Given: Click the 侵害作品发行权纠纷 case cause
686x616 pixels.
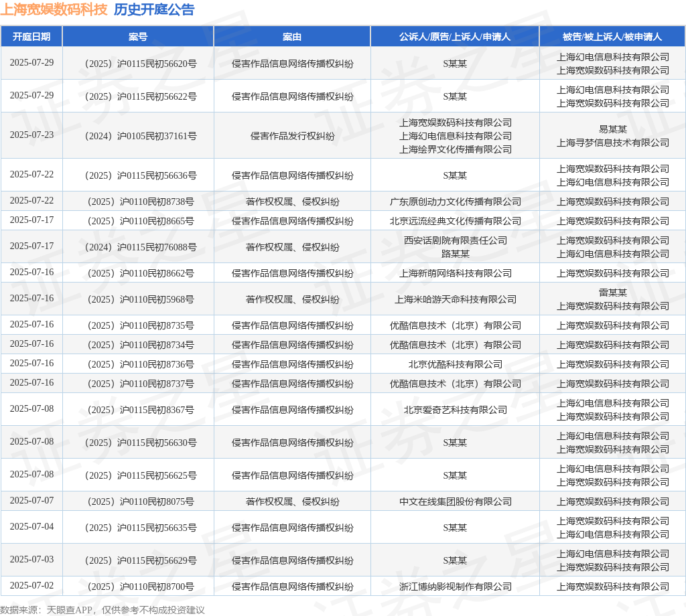Looking at the screenshot, I should tap(292, 136).
